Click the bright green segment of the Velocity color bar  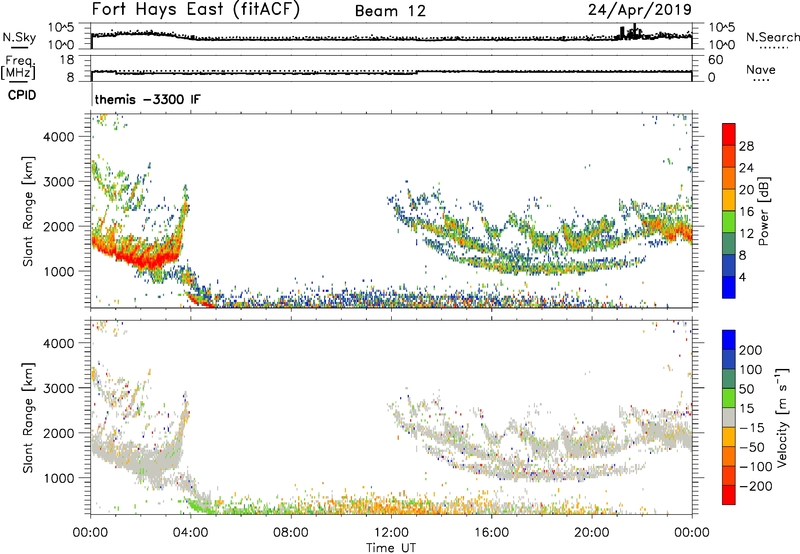click(729, 398)
